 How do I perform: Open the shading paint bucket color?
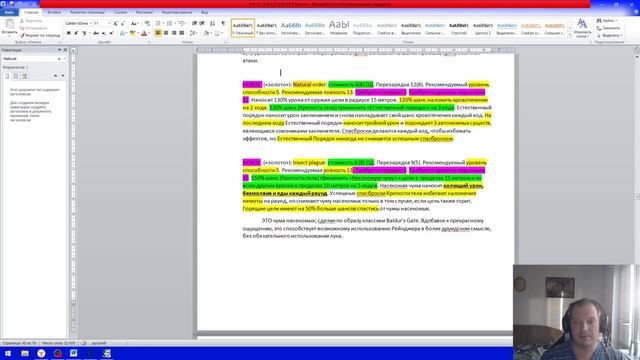(x=207, y=33)
